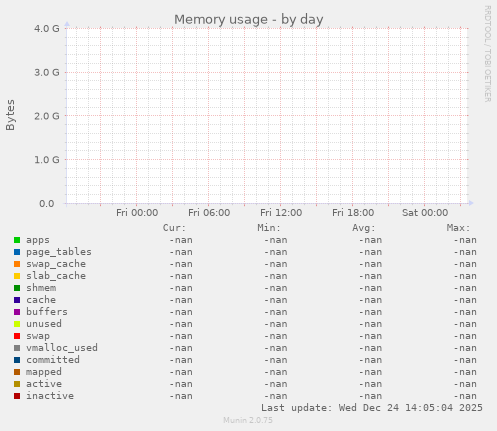Click the Cur value for apps
The image size is (497, 431).
181,240
